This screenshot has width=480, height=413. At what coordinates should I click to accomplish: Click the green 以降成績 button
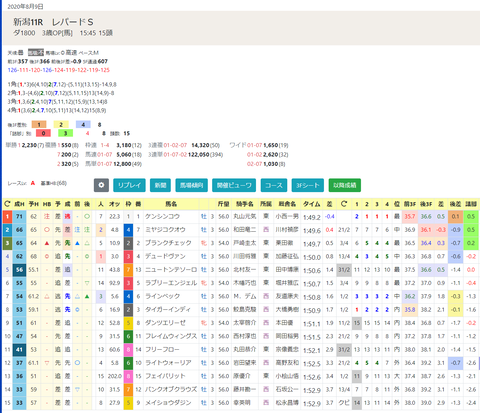pyautogui.click(x=345, y=185)
